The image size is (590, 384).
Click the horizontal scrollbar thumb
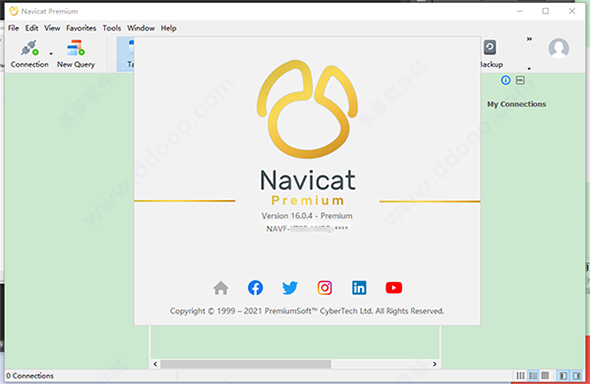[246, 364]
